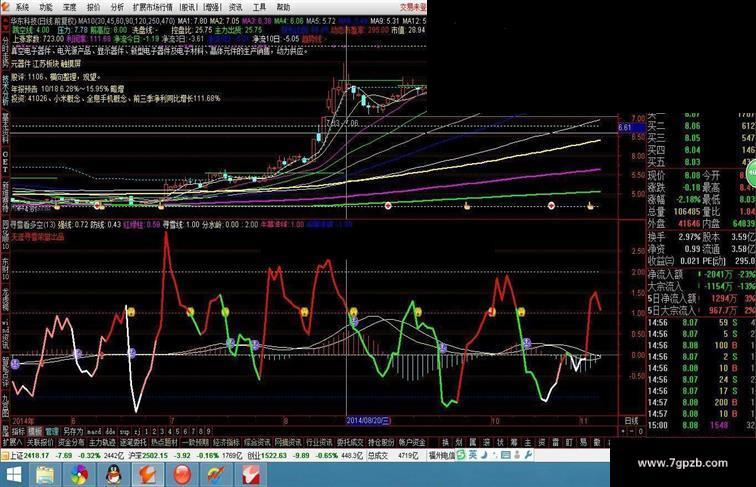Image resolution: width=756 pixels, height=487 pixels.
Task: Open the 行业资讯 tab
Action: tap(319, 442)
